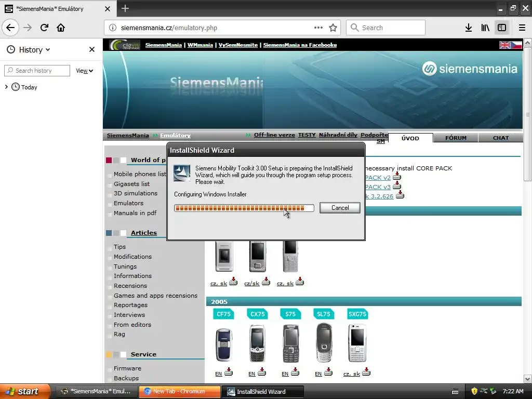Viewport: 532px width, 399px height.
Task: Go back with the browser back arrow
Action: [10, 28]
